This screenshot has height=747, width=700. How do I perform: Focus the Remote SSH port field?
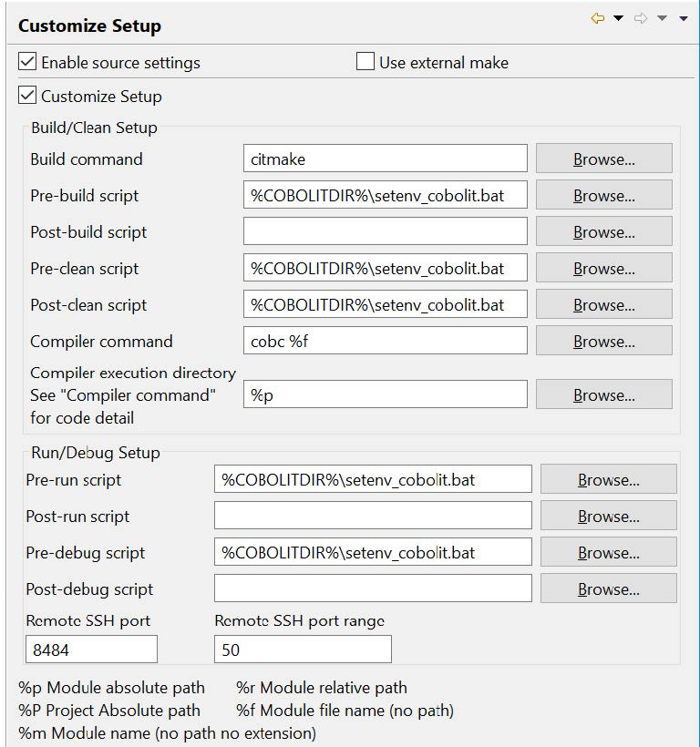[91, 649]
